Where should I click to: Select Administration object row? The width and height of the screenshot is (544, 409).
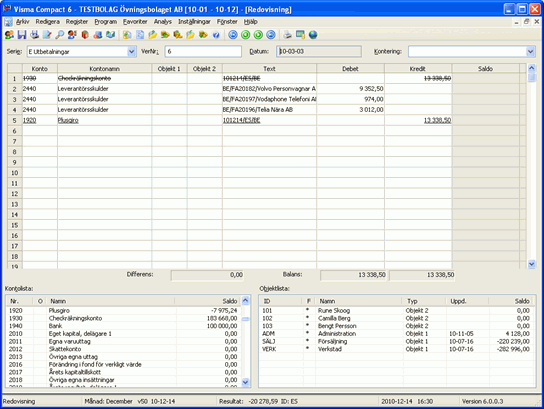(x=397, y=333)
